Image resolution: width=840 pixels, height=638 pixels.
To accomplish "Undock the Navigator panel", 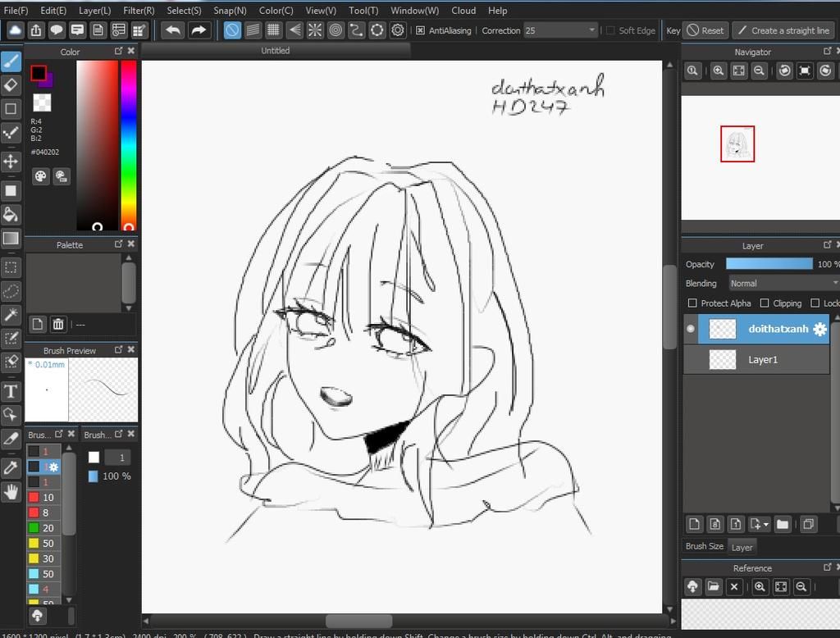I will coord(827,52).
